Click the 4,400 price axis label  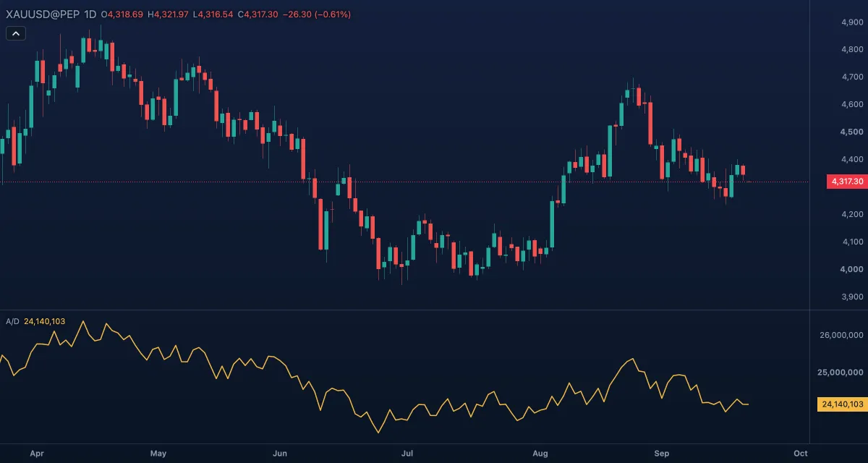click(852, 159)
